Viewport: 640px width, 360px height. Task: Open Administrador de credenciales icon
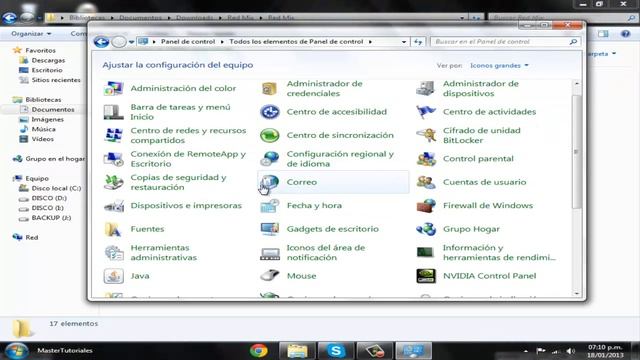pyautogui.click(x=269, y=88)
